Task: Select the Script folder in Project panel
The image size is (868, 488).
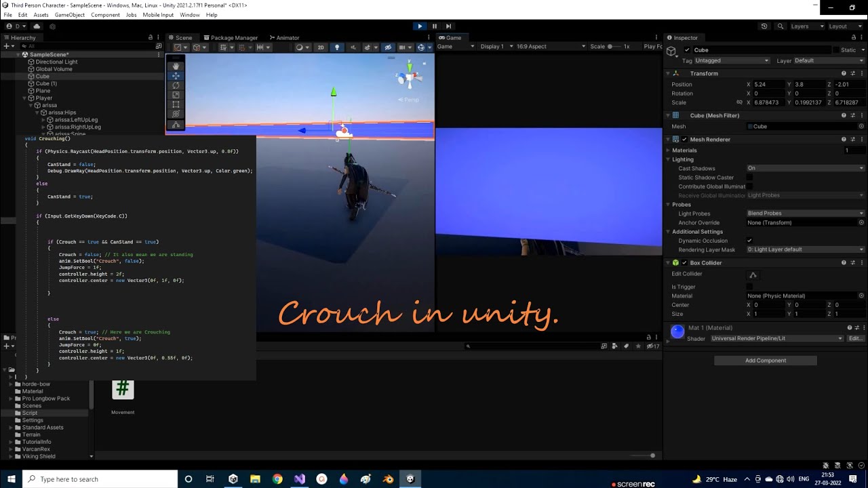Action: tap(30, 413)
